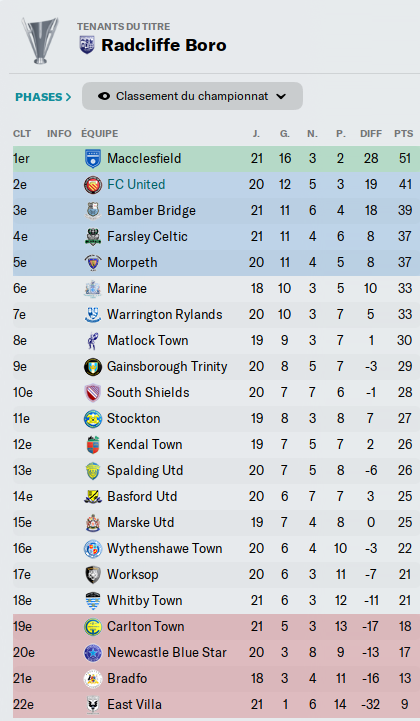Click Radcliffe Boro title holder badge
The height and width of the screenshot is (721, 420).
(x=87, y=45)
